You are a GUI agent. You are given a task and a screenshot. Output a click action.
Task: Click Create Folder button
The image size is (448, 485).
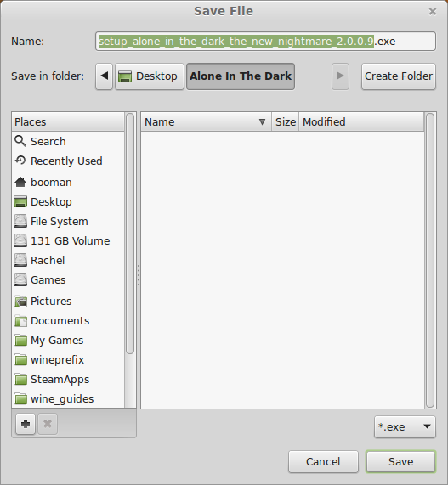[399, 76]
